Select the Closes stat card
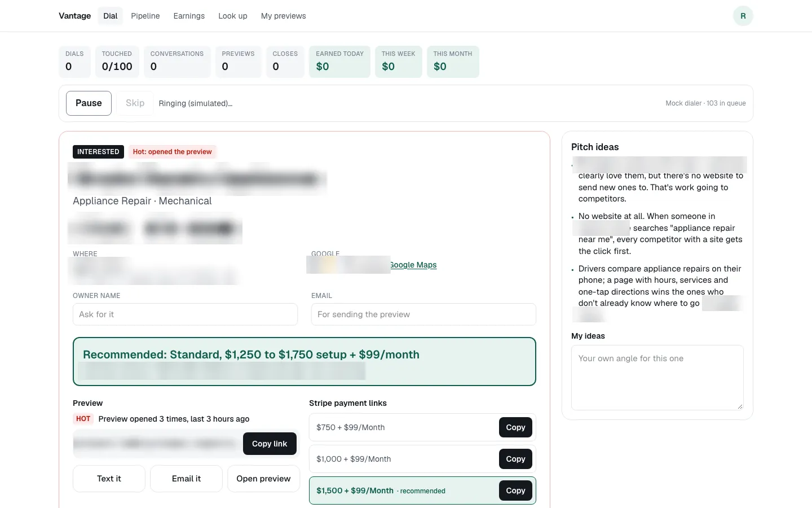Viewport: 812px width, 508px height. point(285,62)
